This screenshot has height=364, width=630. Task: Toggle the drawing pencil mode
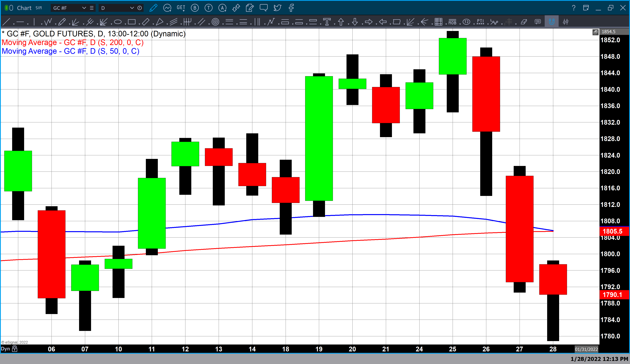tap(153, 8)
